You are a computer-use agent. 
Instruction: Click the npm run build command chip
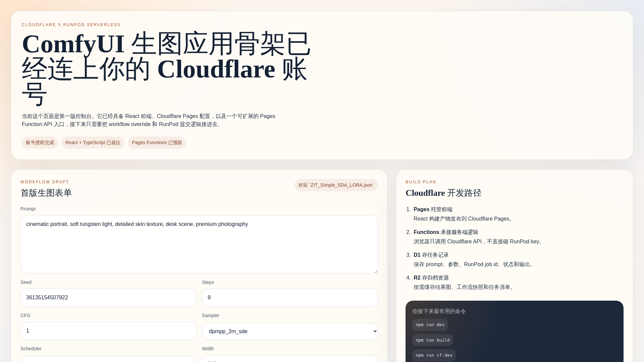(x=433, y=340)
